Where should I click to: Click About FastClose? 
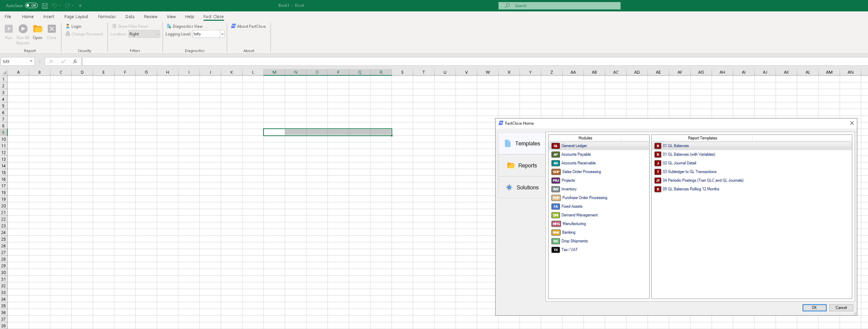point(248,26)
